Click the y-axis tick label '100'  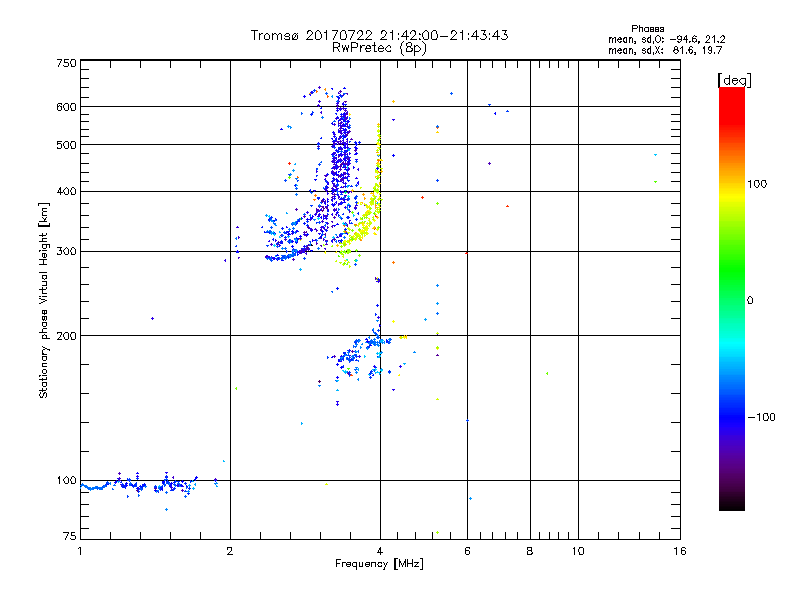coord(66,480)
